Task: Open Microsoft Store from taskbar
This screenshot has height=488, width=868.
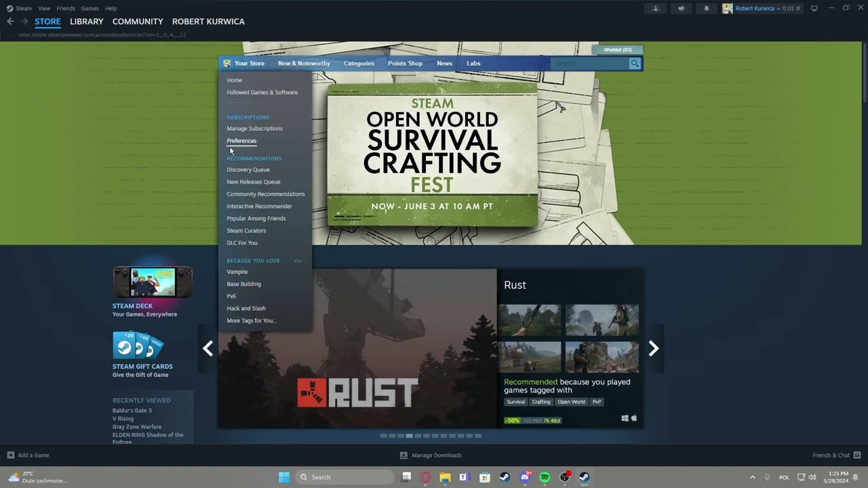Action: click(484, 477)
